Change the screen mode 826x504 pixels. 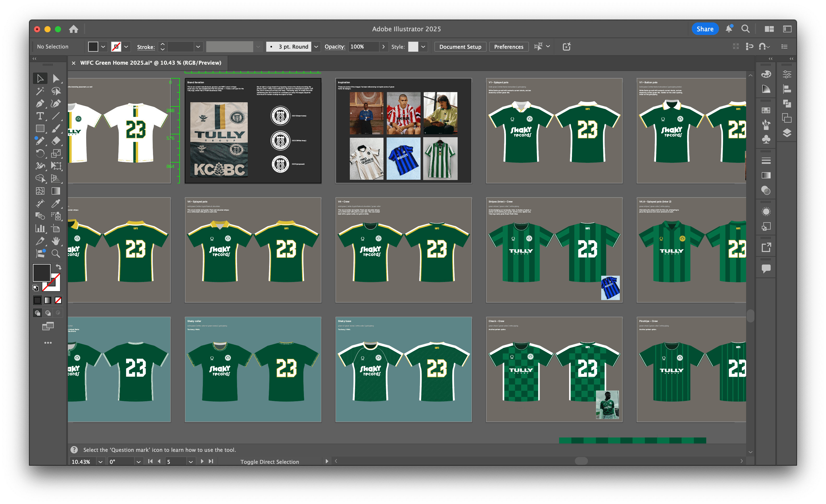click(48, 327)
